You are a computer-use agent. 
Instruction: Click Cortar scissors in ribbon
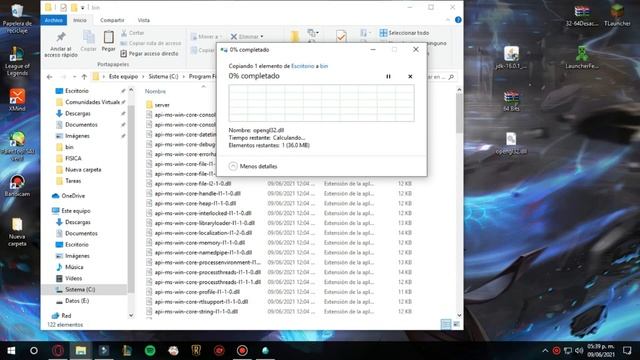(x=133, y=33)
